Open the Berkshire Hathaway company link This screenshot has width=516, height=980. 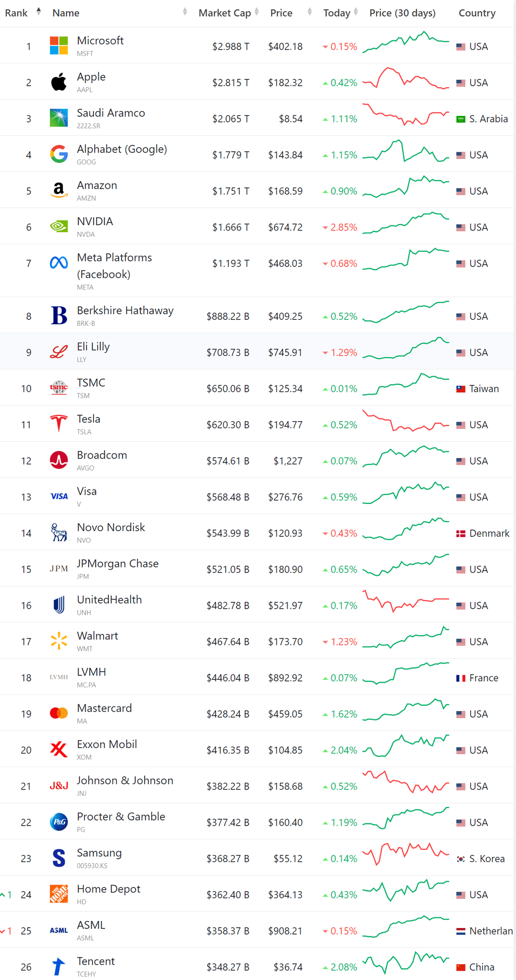[125, 311]
